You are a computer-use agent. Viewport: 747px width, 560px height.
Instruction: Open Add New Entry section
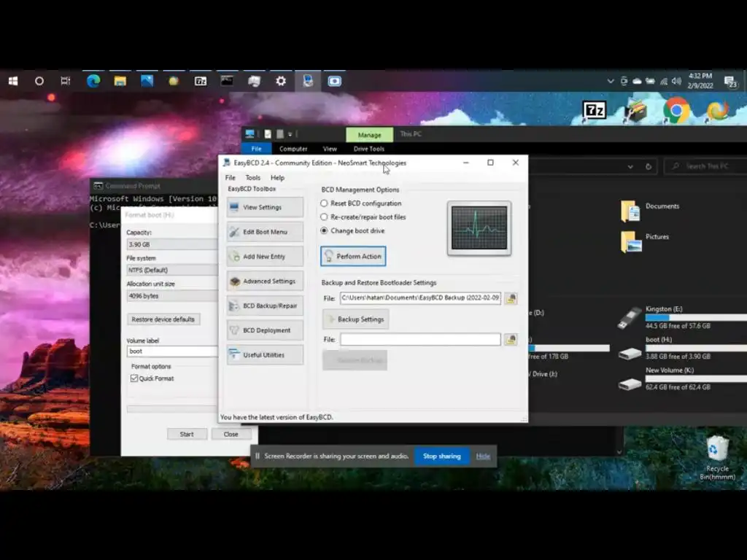[x=265, y=257]
